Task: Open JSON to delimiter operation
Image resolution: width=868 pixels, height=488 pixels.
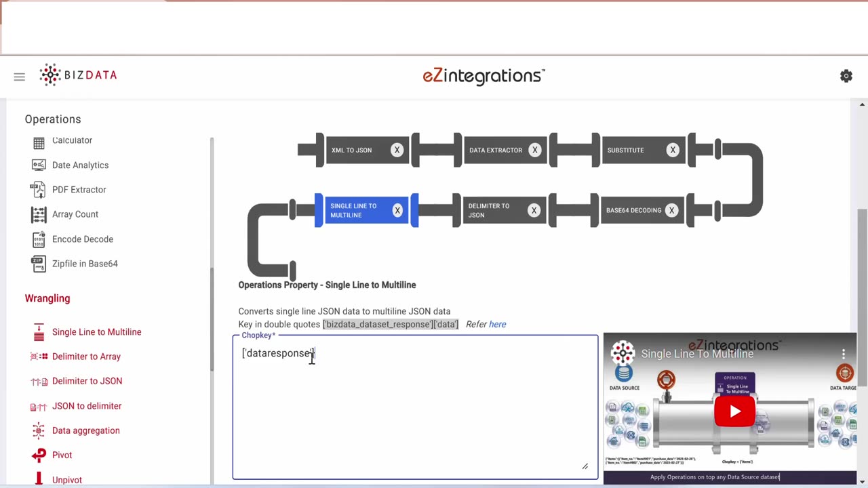Action: coord(87,406)
